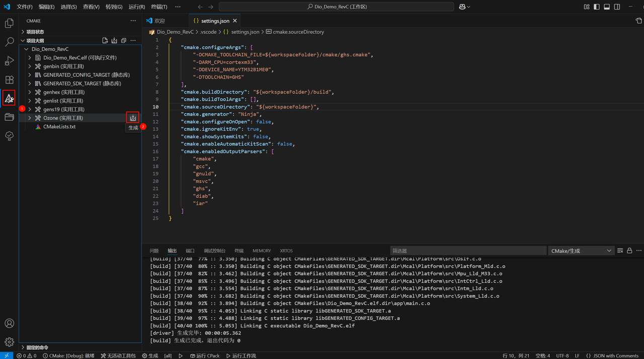The image size is (644, 359).
Task: Toggle bottom panel visibility
Action: tap(607, 7)
